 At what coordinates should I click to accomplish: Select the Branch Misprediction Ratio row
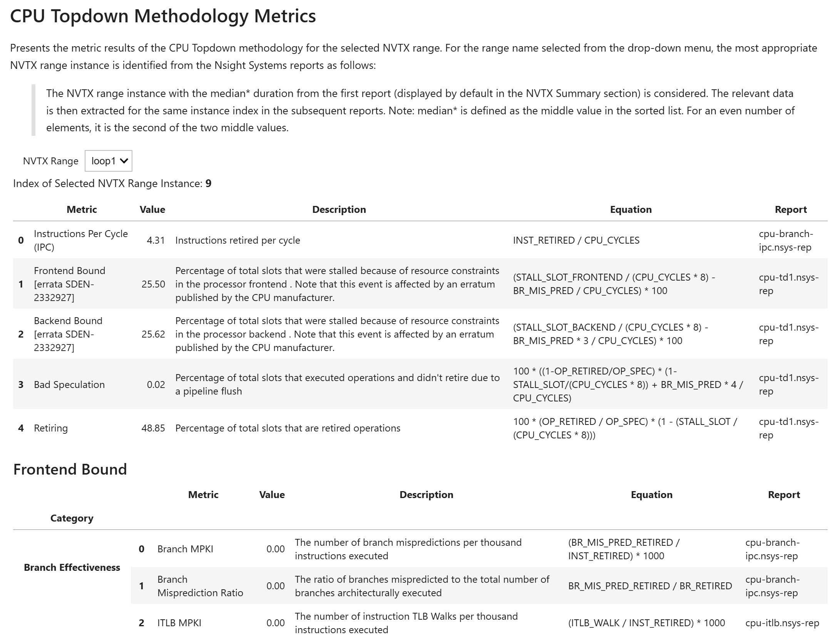point(200,586)
